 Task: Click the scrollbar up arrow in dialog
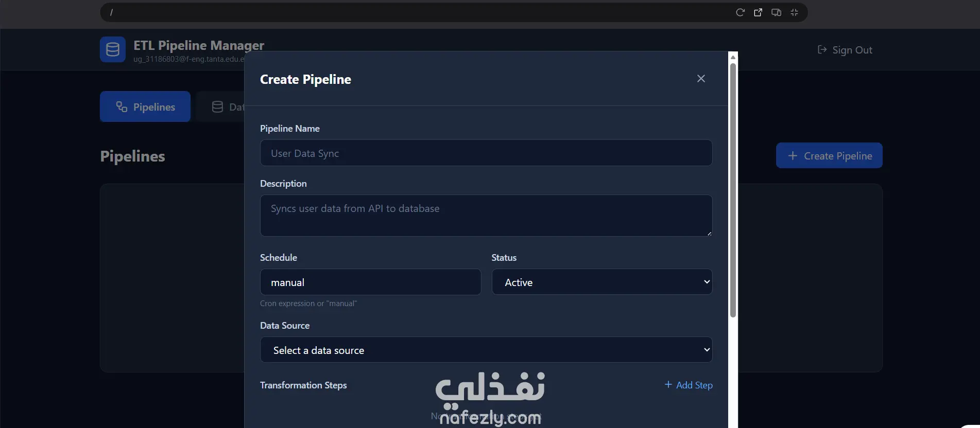click(x=733, y=57)
